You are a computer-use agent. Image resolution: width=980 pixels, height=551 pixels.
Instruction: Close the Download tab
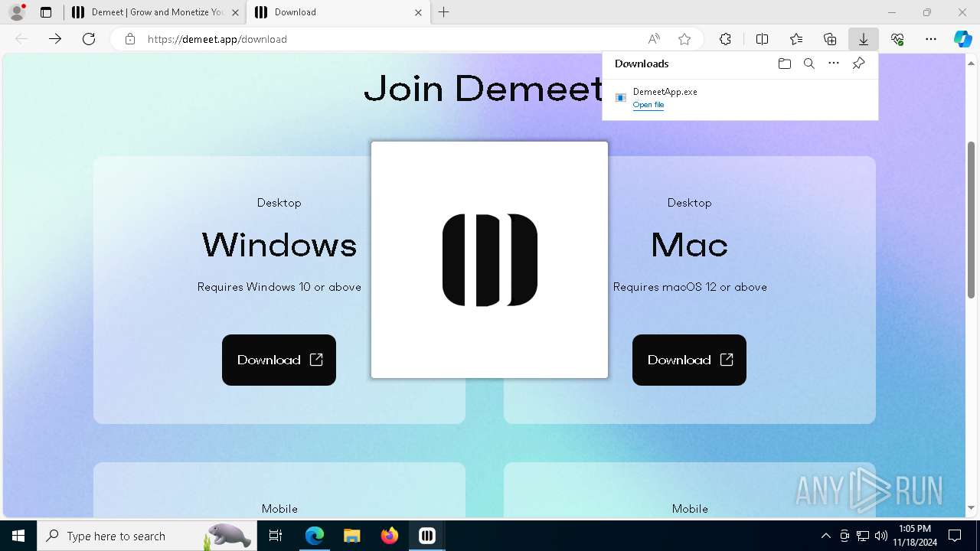[x=418, y=12]
